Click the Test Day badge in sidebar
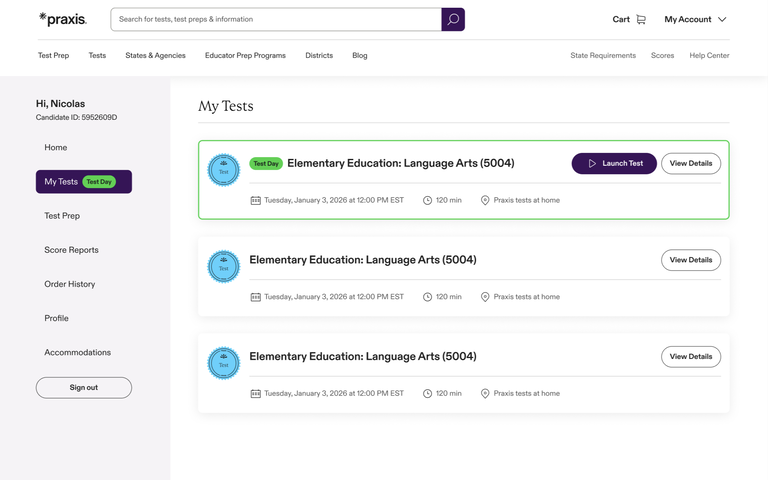 click(99, 182)
